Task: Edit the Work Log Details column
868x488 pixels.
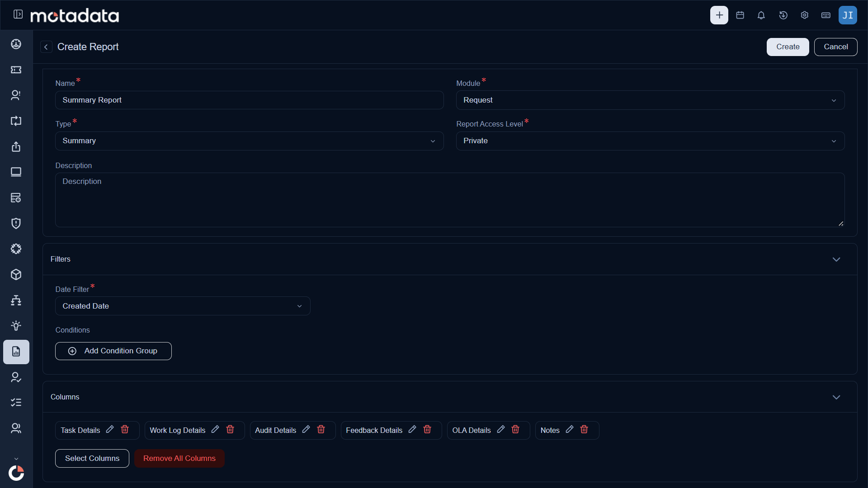Action: pyautogui.click(x=215, y=429)
